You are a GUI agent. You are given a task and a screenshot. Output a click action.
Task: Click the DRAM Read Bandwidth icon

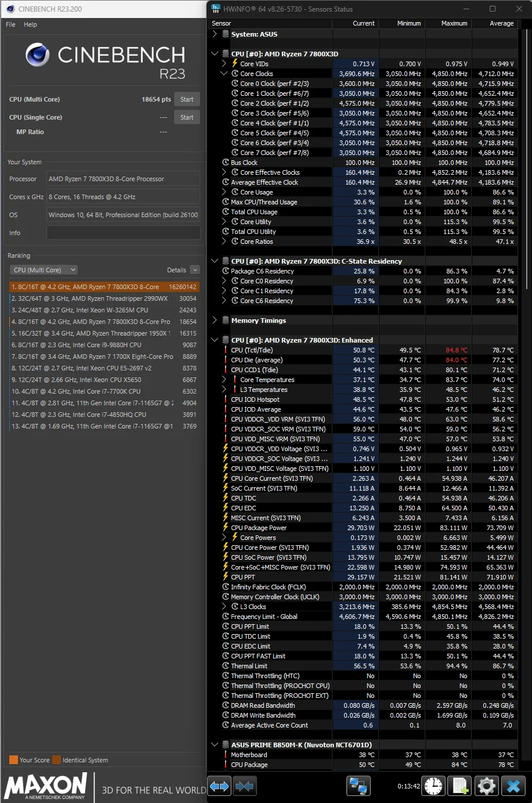coord(226,705)
